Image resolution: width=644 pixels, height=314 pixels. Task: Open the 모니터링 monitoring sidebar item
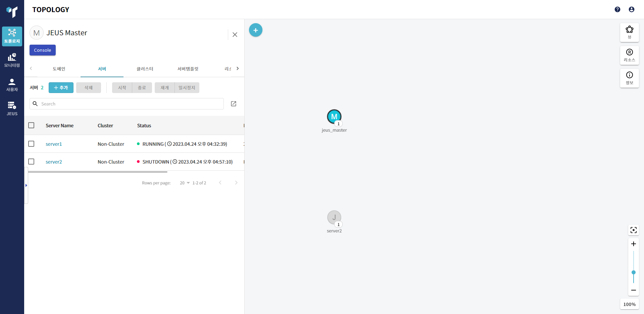12,60
